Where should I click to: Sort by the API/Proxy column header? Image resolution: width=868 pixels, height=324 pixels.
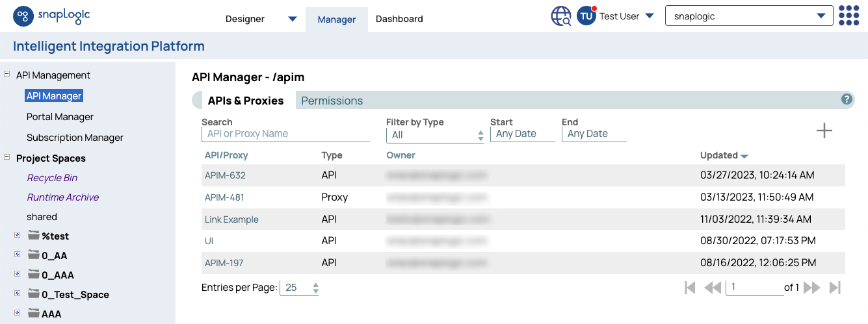coord(226,155)
